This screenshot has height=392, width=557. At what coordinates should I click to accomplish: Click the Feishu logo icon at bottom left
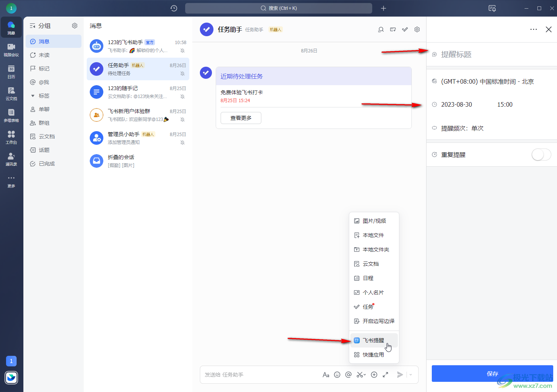click(x=11, y=377)
